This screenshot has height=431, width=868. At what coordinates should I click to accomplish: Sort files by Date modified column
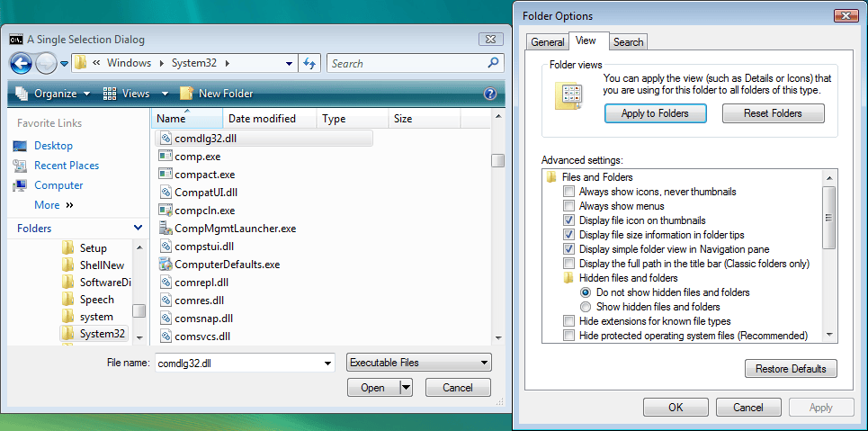pyautogui.click(x=270, y=119)
